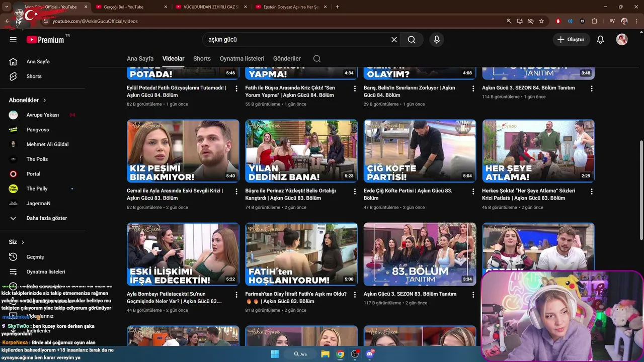Open options for Herkes Şokta video
This screenshot has width=644, height=362.
click(592, 192)
